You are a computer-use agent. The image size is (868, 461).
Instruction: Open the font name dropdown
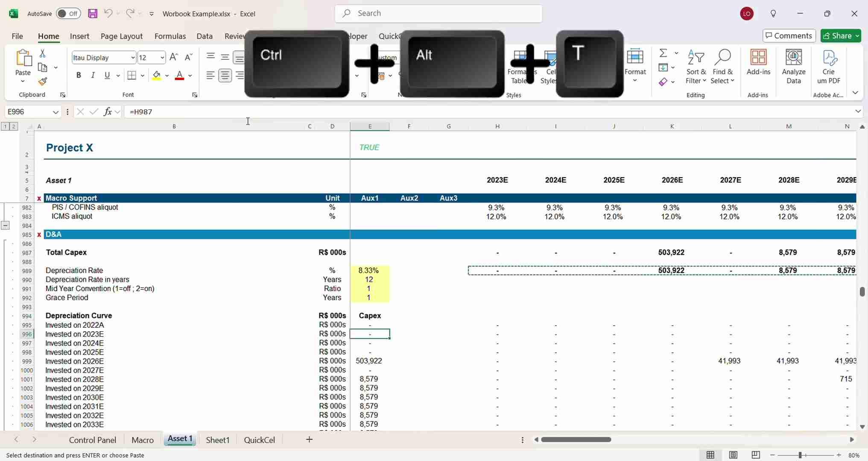pos(133,58)
